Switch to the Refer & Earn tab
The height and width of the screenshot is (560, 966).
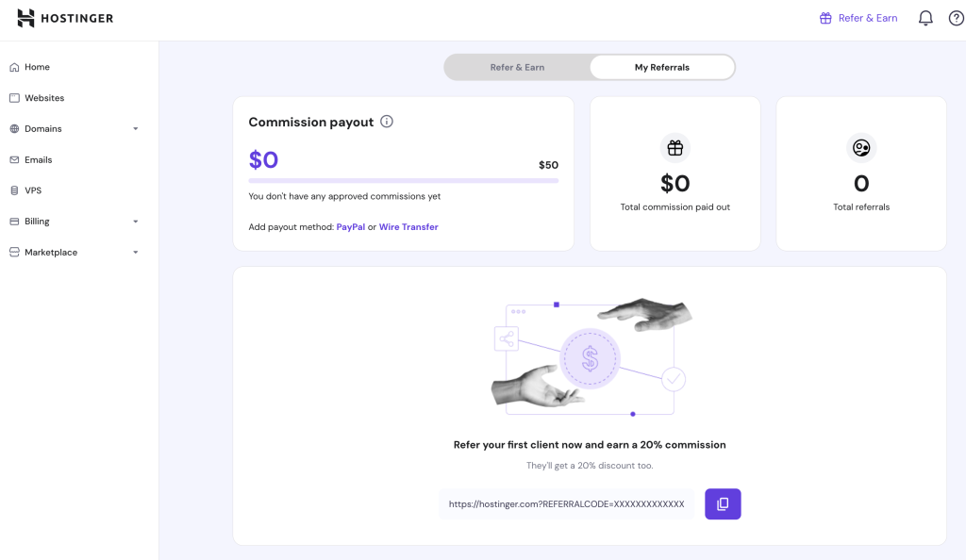click(517, 67)
